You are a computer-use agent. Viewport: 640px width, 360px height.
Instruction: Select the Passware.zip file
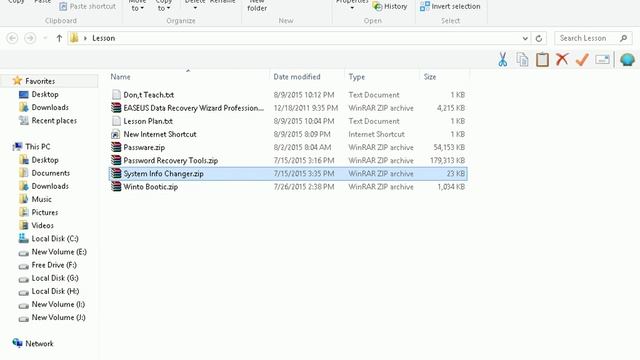click(288, 147)
